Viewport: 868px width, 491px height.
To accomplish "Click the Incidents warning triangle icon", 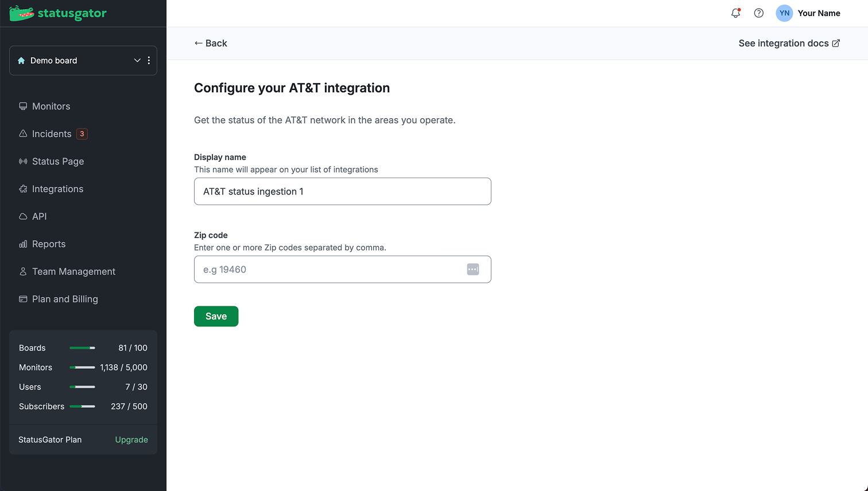I will (23, 134).
